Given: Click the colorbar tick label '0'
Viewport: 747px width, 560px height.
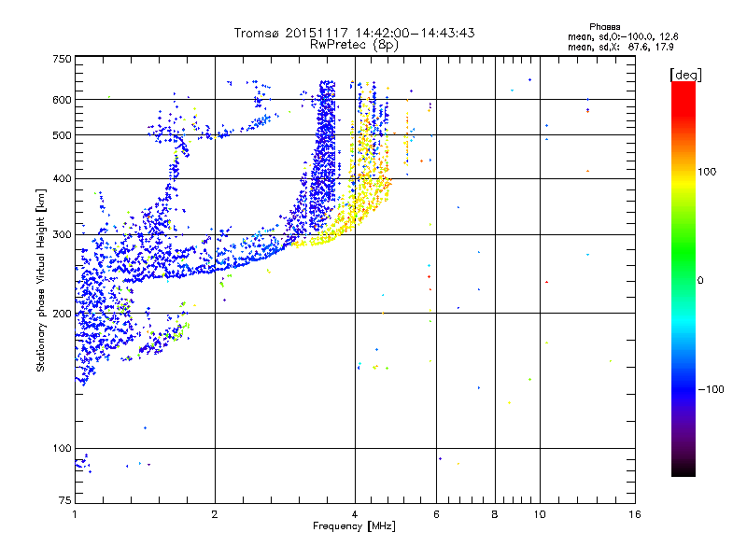Looking at the screenshot, I should [700, 280].
